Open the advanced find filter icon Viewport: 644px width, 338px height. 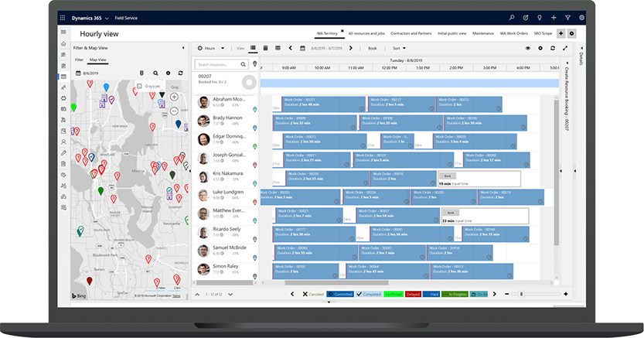(567, 17)
